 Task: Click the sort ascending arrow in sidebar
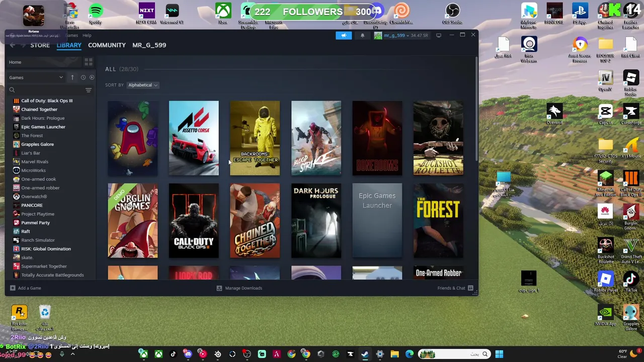(x=72, y=77)
